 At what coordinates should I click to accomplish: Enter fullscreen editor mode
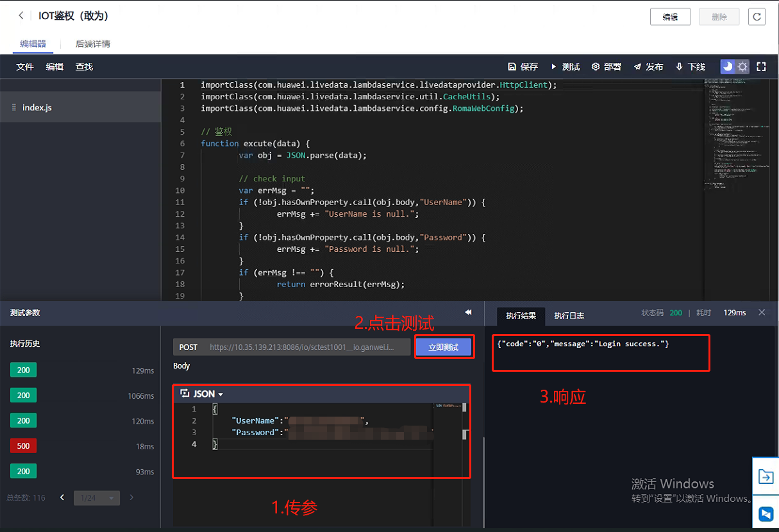762,67
